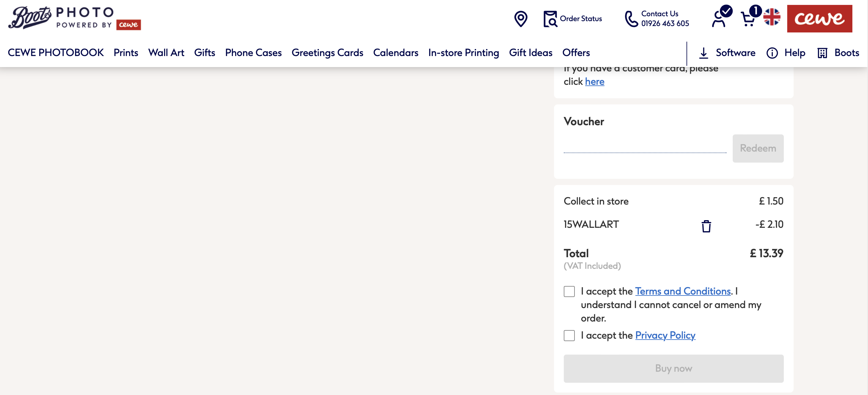Click the Software download icon
Screen dimensions: 868x395
(704, 53)
